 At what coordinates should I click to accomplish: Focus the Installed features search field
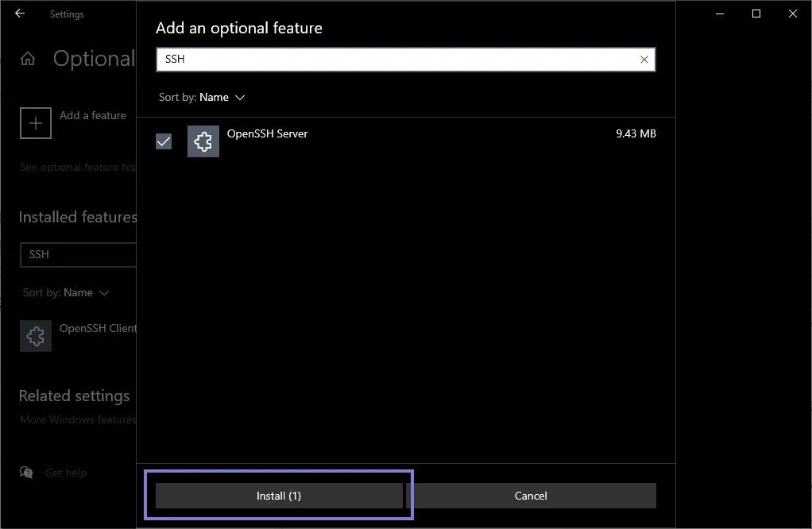[x=79, y=255]
